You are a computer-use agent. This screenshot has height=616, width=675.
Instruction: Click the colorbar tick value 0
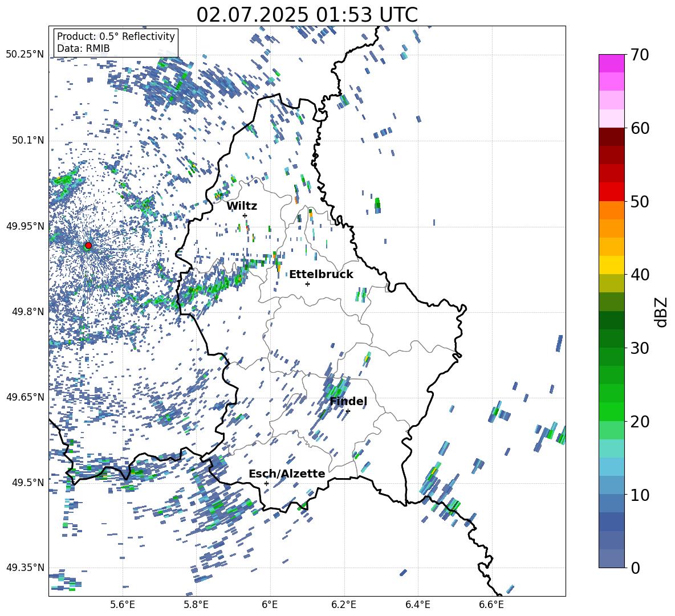pos(635,568)
